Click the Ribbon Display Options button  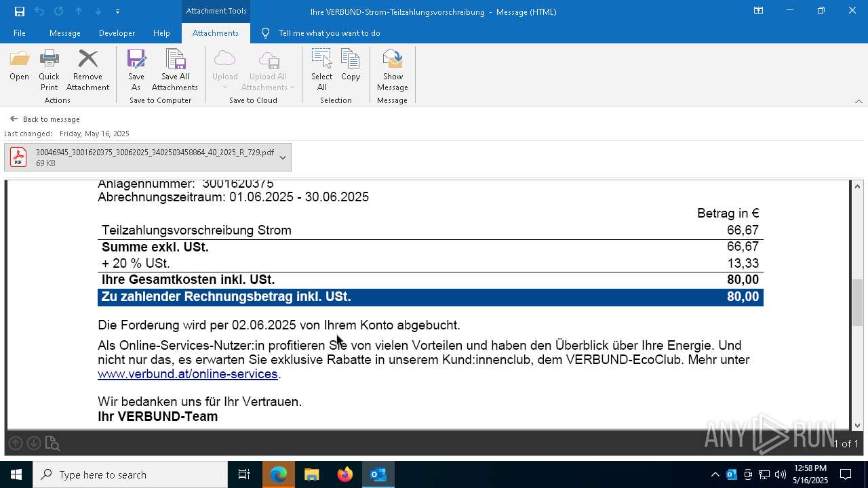[758, 11]
